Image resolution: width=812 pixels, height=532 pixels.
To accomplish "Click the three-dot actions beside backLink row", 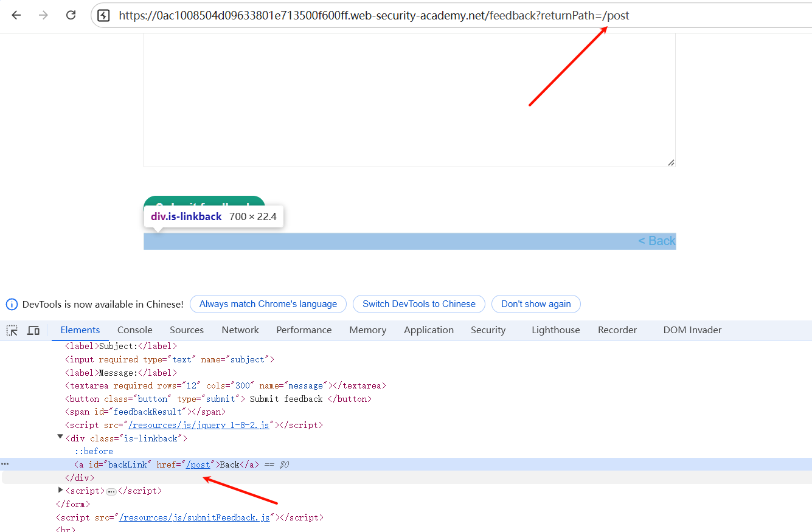I will pyautogui.click(x=5, y=465).
